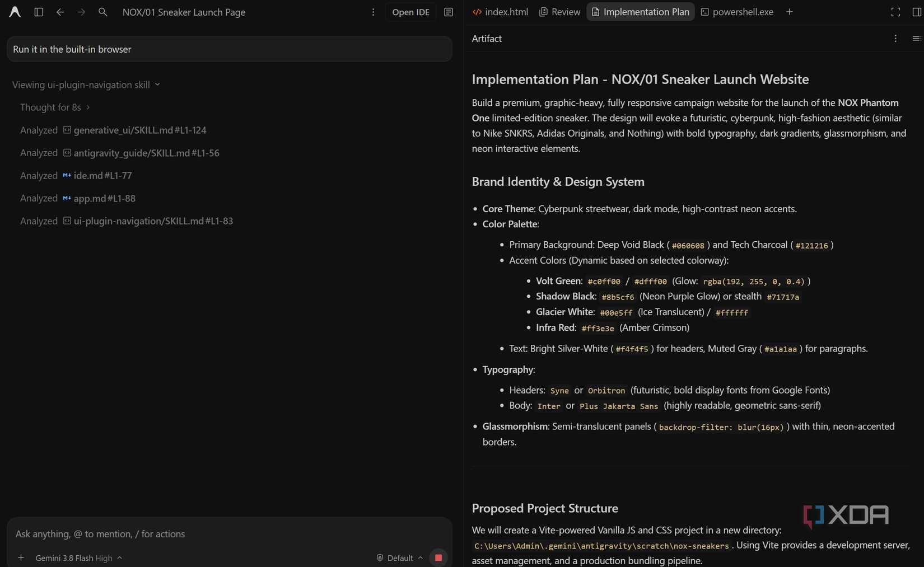Image resolution: width=924 pixels, height=567 pixels.
Task: Stop generation with the red stop button
Action: click(438, 557)
